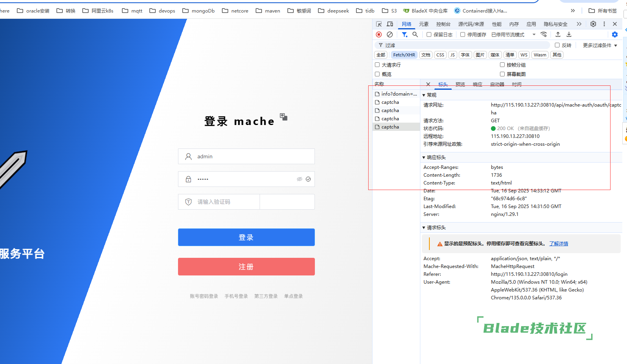The width and height of the screenshot is (627, 364).
Task: Open the 响应 request tab
Action: tap(478, 84)
